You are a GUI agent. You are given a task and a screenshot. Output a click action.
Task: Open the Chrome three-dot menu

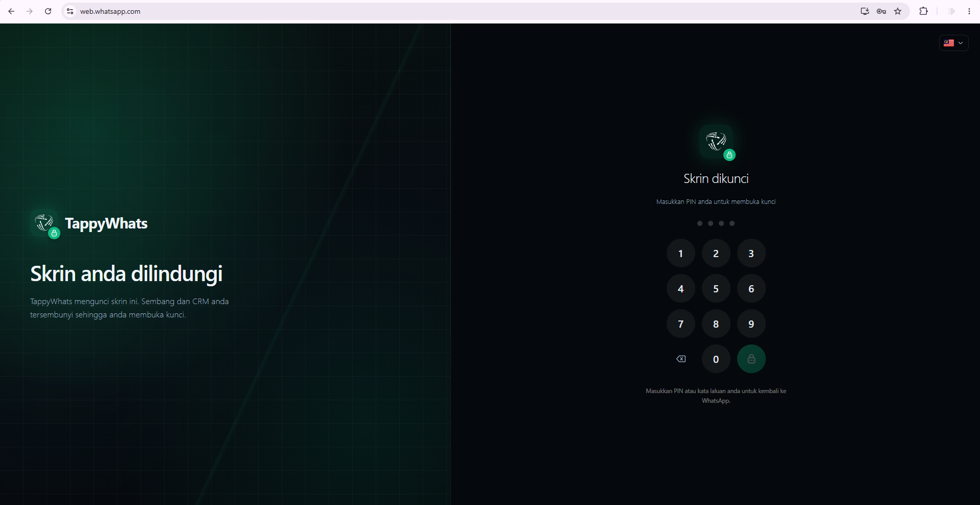point(969,11)
